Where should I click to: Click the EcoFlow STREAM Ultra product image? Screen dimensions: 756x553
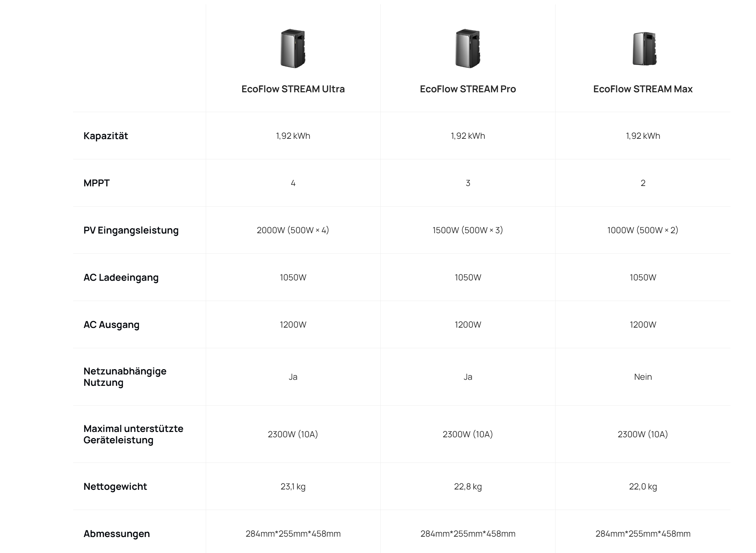point(293,49)
